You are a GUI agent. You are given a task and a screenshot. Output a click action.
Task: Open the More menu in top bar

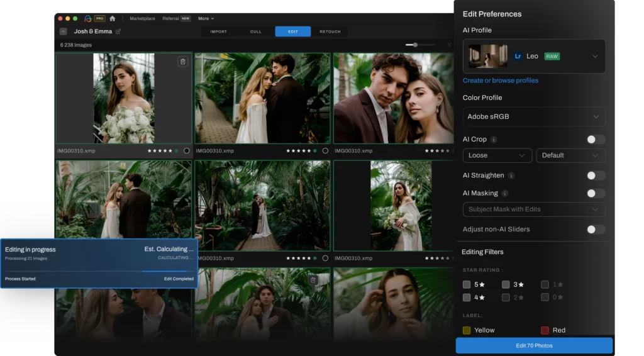click(206, 18)
